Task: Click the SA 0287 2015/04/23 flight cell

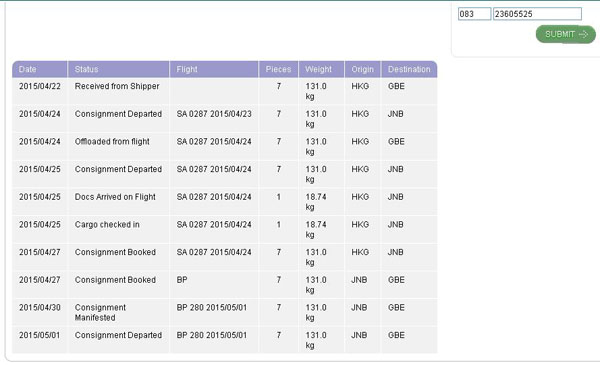Action: [x=214, y=114]
